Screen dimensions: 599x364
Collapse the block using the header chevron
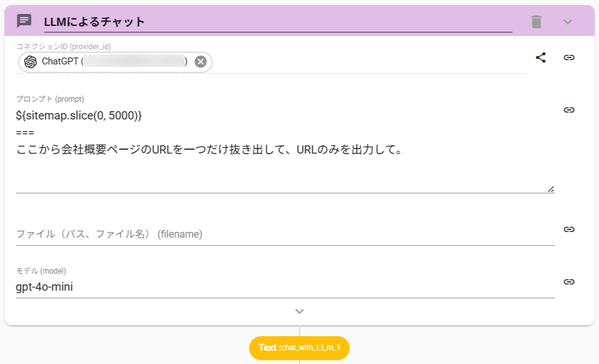[567, 21]
